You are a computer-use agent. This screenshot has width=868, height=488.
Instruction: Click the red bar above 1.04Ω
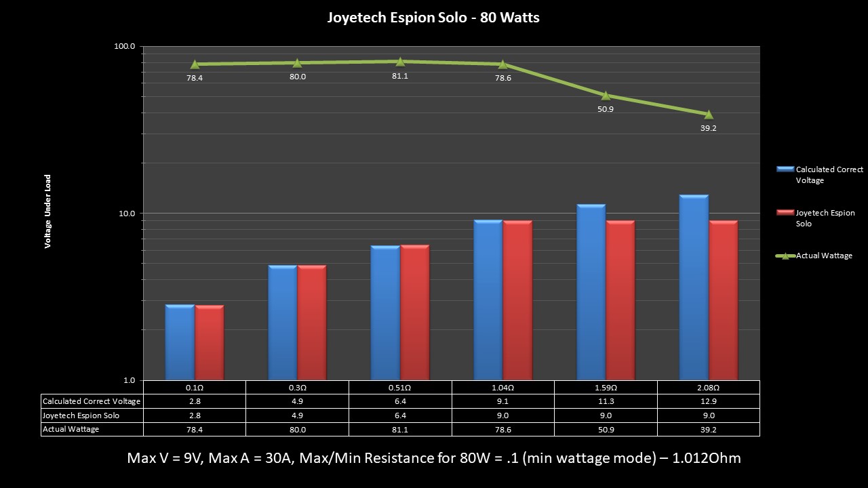tap(517, 300)
